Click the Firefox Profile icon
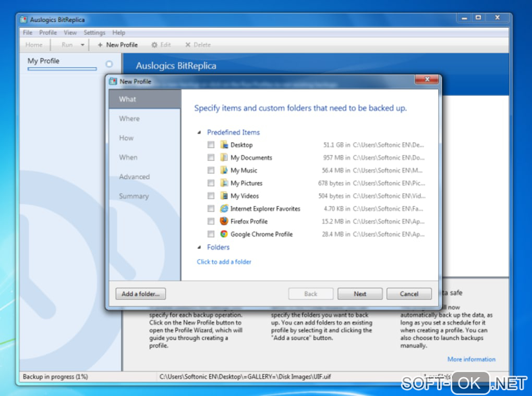The width and height of the screenshot is (532, 396). 224,221
